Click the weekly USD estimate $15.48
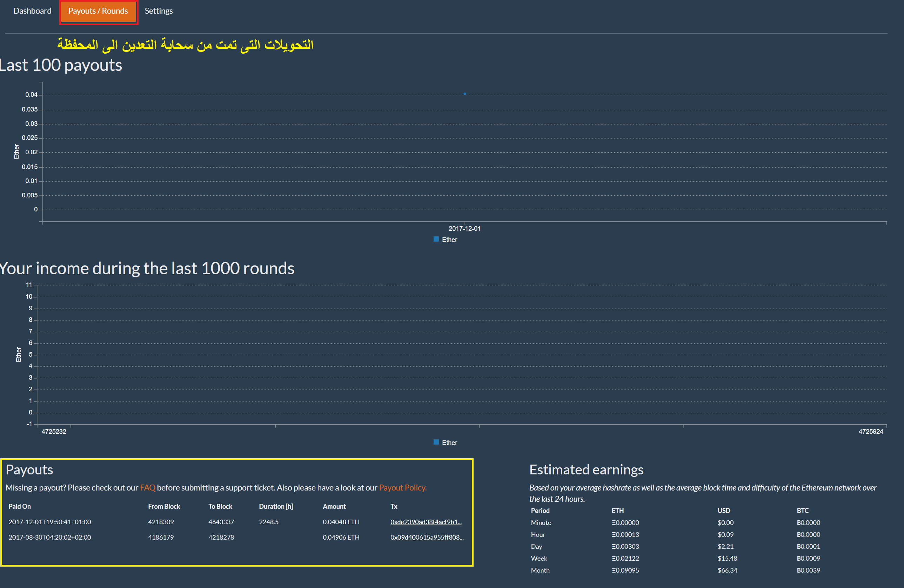This screenshot has height=588, width=904. coord(728,559)
